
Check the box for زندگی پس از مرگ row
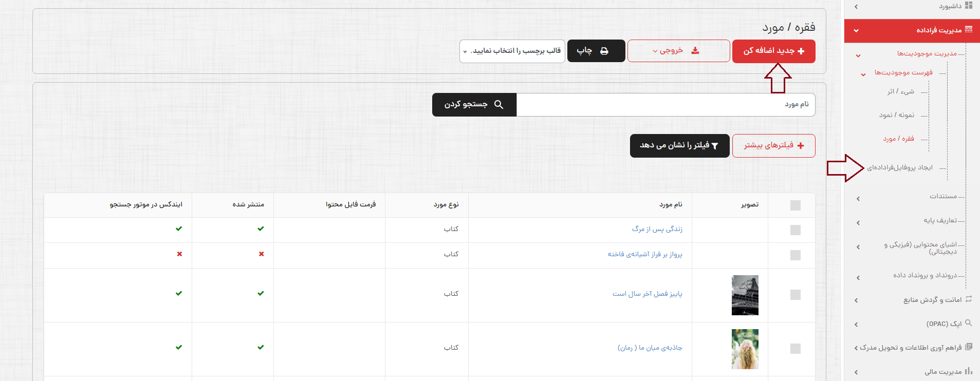[x=795, y=230]
